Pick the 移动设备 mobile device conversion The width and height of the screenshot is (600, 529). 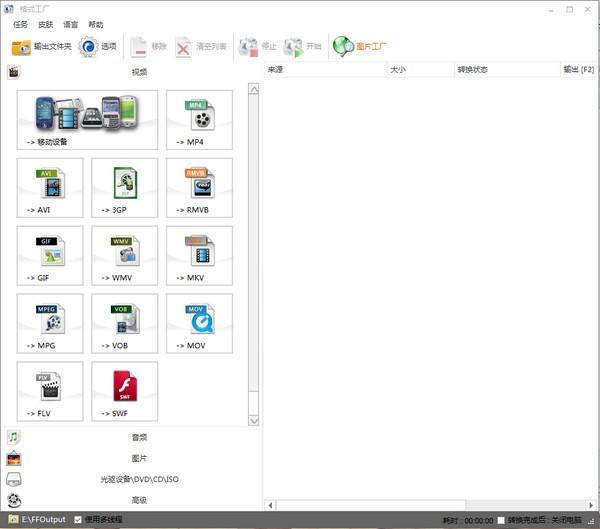(x=87, y=120)
